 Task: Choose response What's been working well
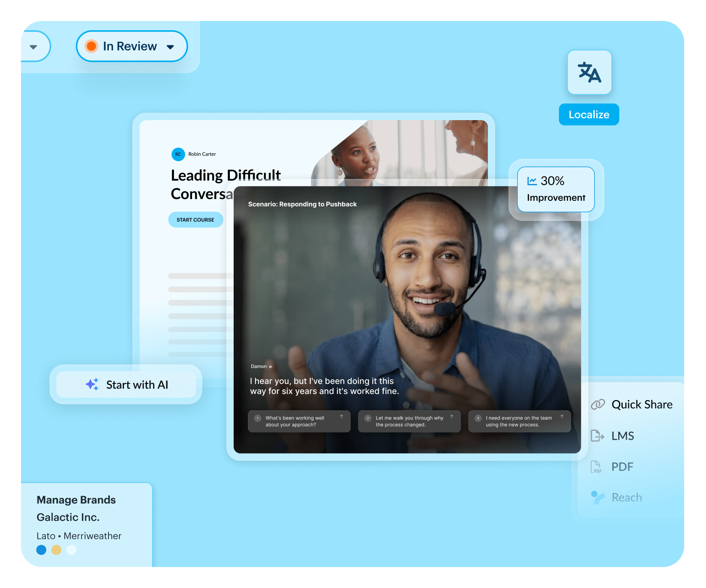pyautogui.click(x=299, y=421)
